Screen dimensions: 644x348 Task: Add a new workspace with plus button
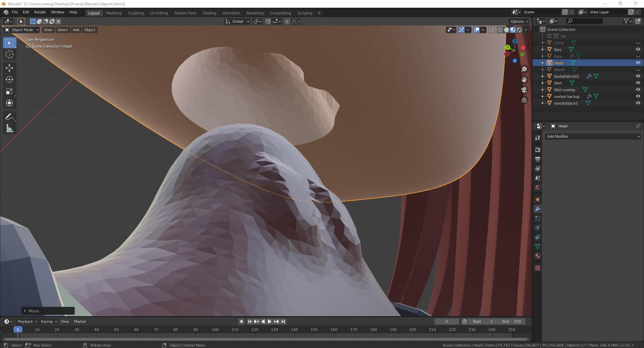click(x=319, y=13)
